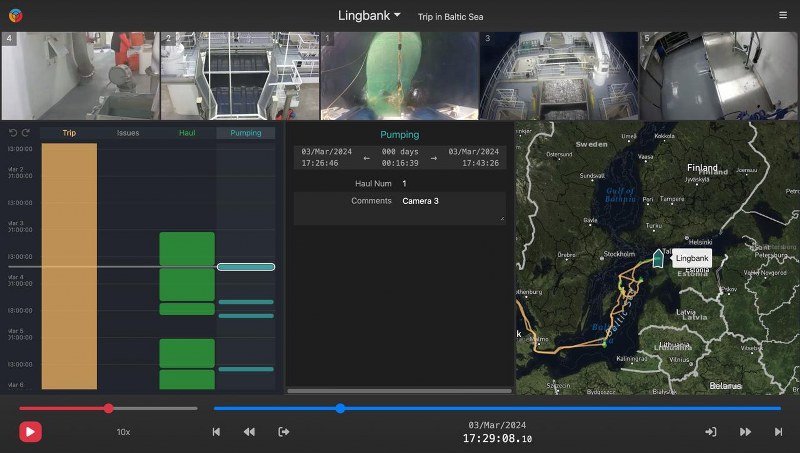Skip to the end of timeline
Image resolution: width=800 pixels, height=453 pixels.
tap(778, 432)
